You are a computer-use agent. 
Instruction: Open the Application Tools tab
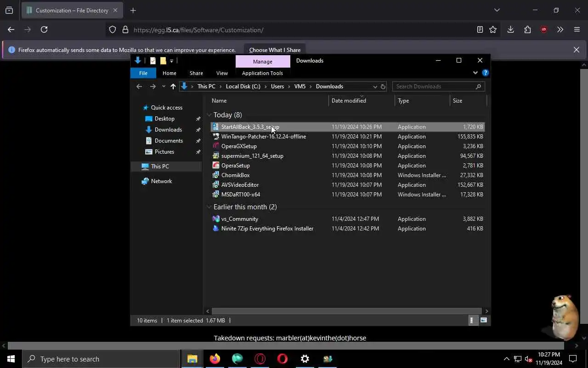point(262,73)
